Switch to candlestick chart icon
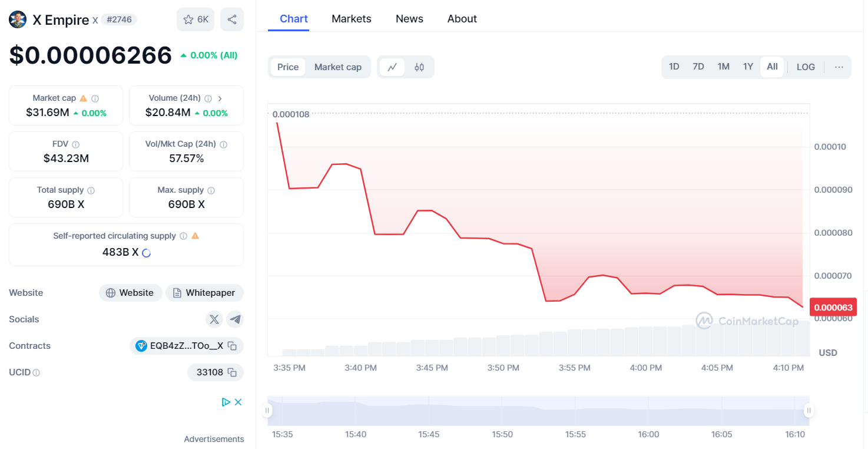 (x=419, y=67)
